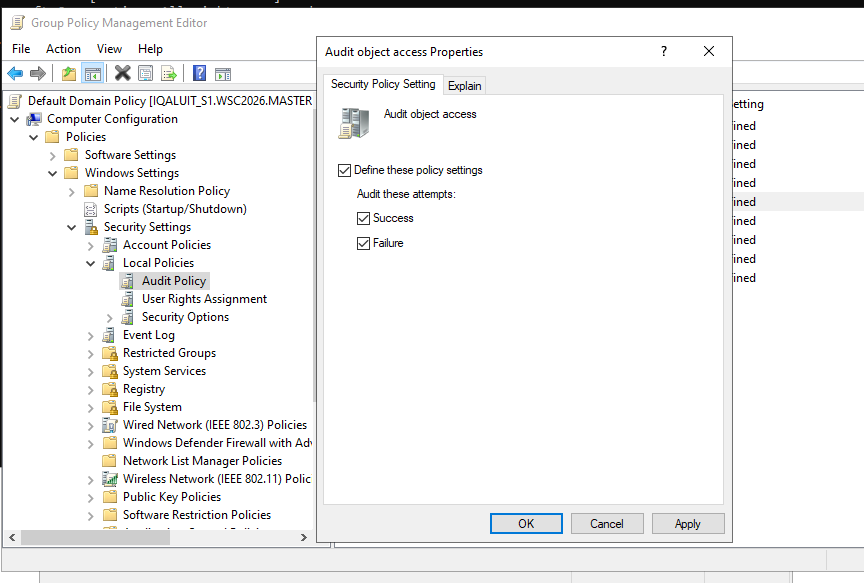Click the Back arrow toolbar icon
The image size is (864, 583).
click(x=15, y=73)
